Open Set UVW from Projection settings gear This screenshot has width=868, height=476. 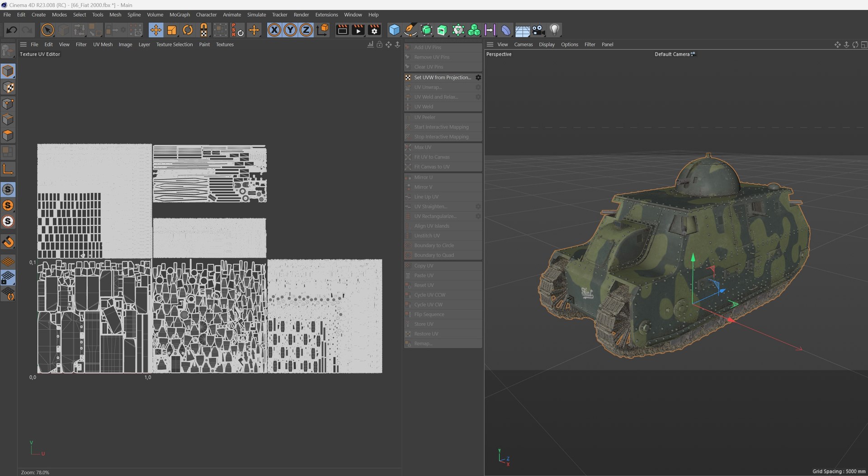click(478, 77)
